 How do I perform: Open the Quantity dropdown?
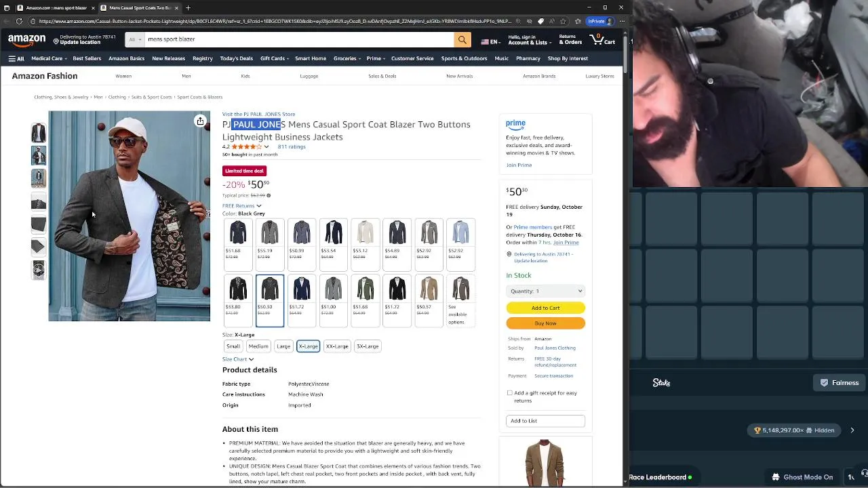545,291
